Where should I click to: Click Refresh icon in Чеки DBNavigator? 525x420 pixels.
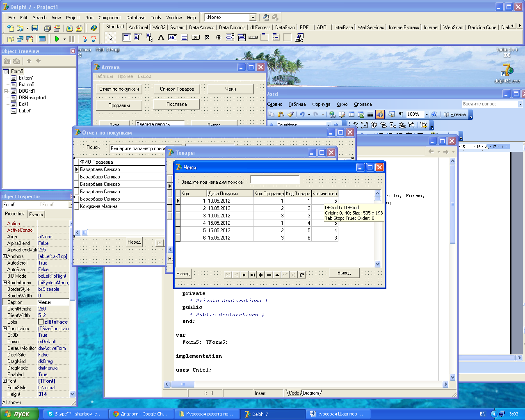pyautogui.click(x=302, y=275)
